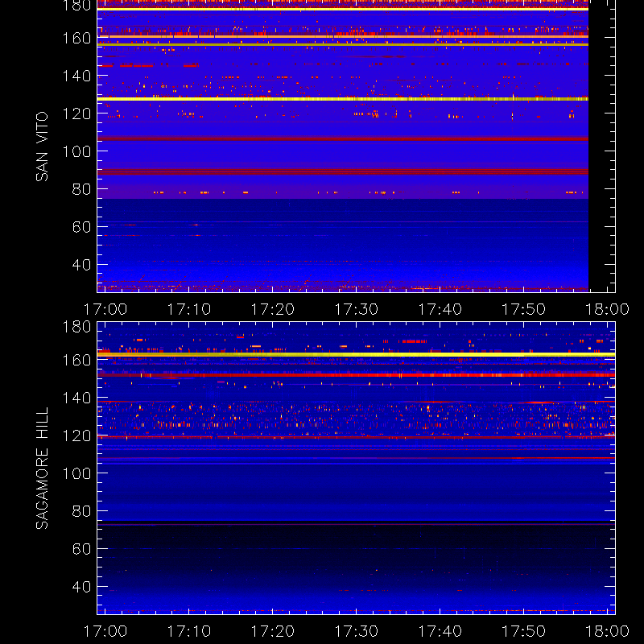
Task: Click the SAN VITO vertical axis label
Action: tap(42, 147)
